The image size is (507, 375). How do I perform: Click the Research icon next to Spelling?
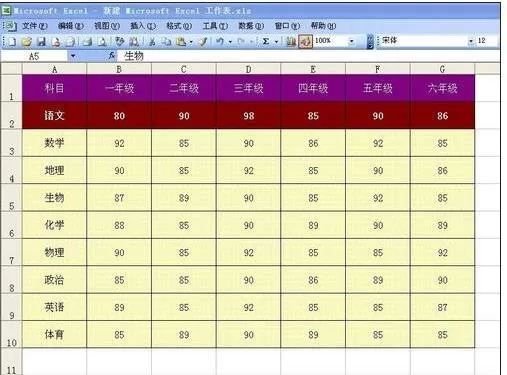[134, 41]
